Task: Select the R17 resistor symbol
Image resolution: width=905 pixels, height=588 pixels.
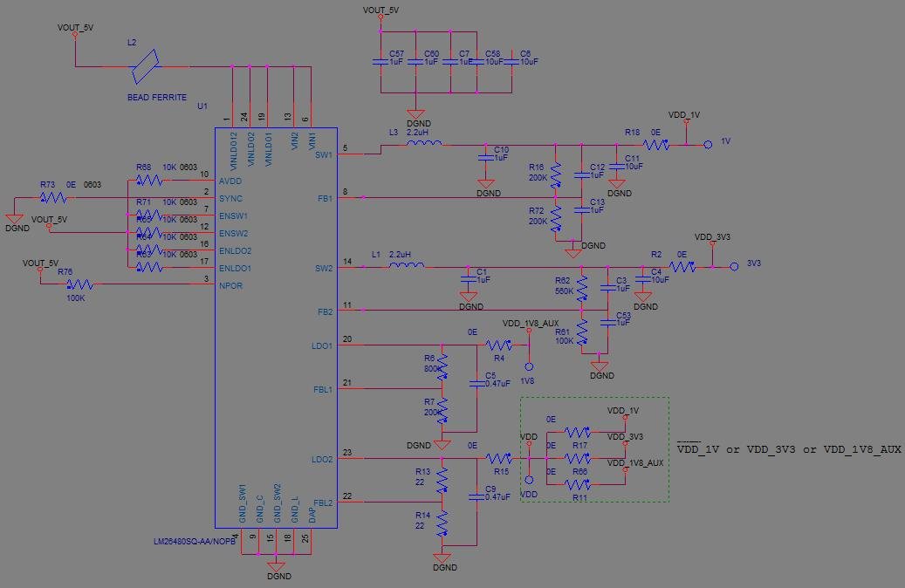Action: pos(577,432)
